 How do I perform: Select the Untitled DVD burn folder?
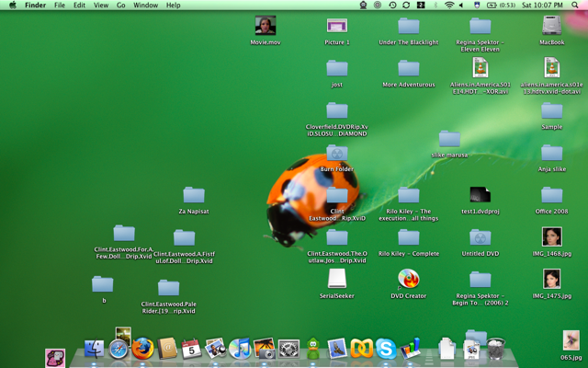(480, 237)
